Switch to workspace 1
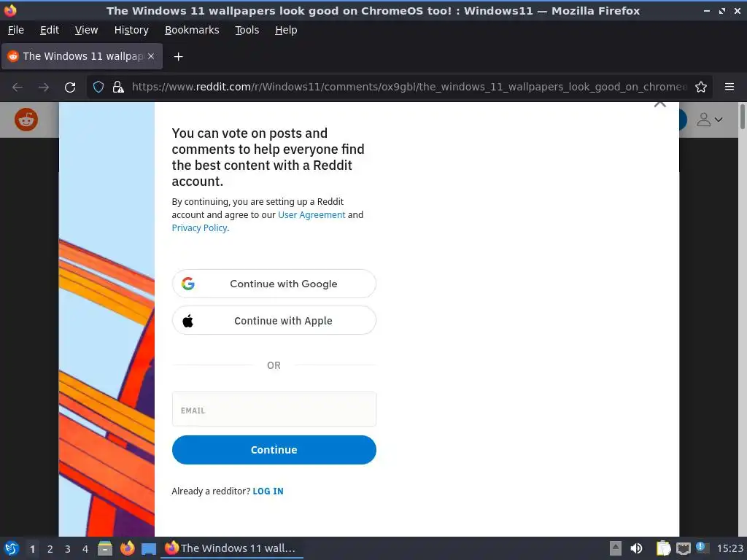Image resolution: width=747 pixels, height=560 pixels. tap(32, 549)
